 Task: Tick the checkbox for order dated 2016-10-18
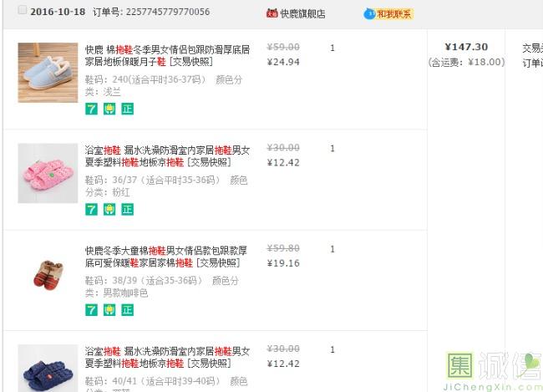pos(22,12)
